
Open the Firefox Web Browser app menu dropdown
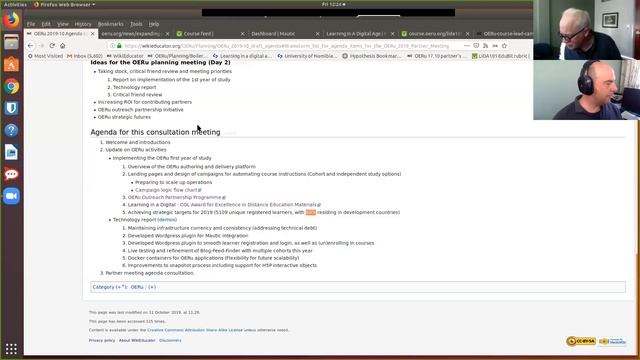[x=64, y=4]
